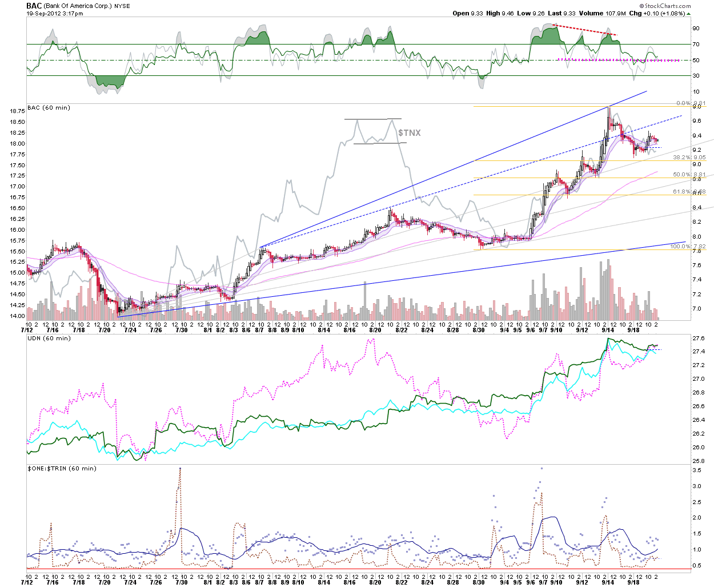
Task: Select the "Open 9.33" quote value
Action: click(x=469, y=13)
